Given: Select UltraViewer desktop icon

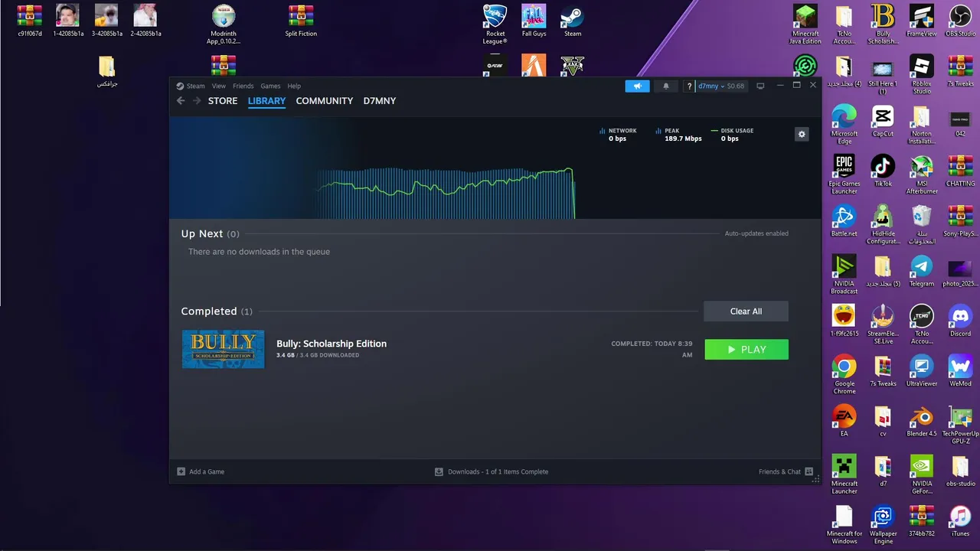Looking at the screenshot, I should tap(922, 371).
